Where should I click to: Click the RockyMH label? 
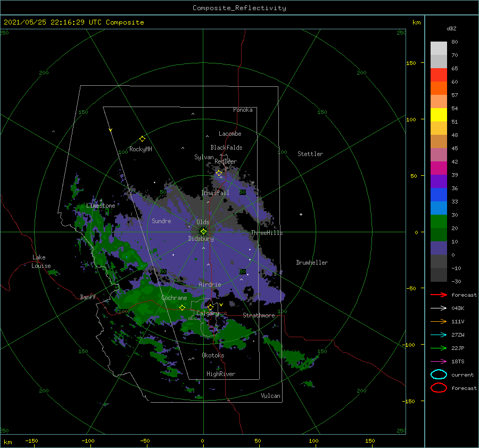[141, 149]
